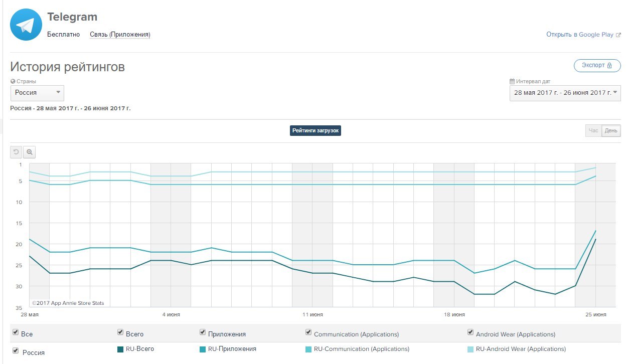Open the date range dropdown

pos(565,93)
